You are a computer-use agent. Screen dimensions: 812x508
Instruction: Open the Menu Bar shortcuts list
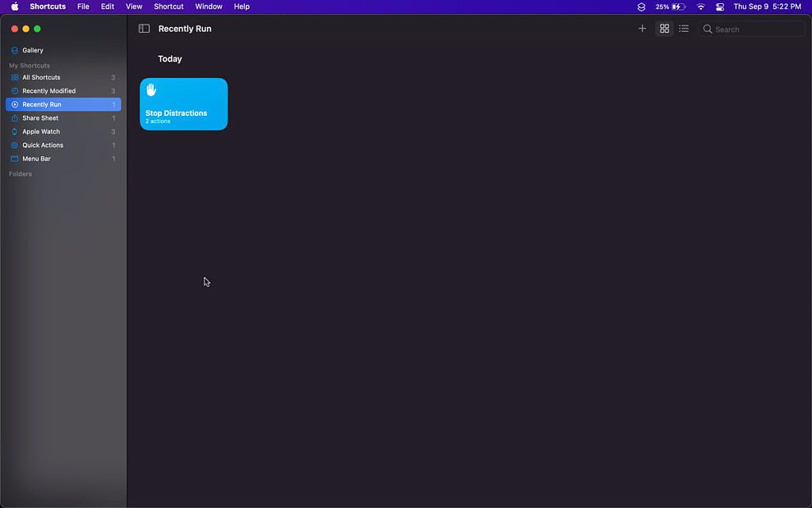[x=36, y=158]
